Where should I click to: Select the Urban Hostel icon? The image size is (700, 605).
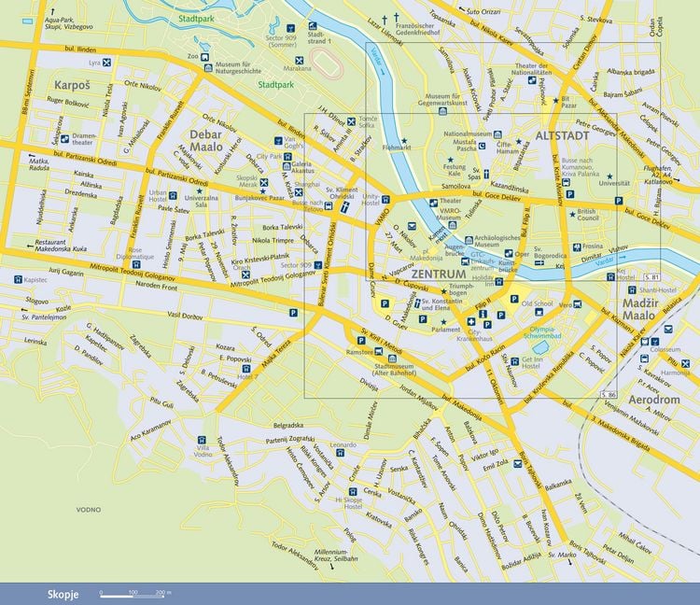(174, 195)
